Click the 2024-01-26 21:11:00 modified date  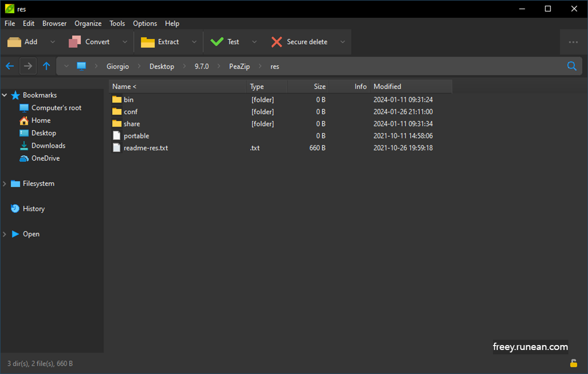pos(403,112)
